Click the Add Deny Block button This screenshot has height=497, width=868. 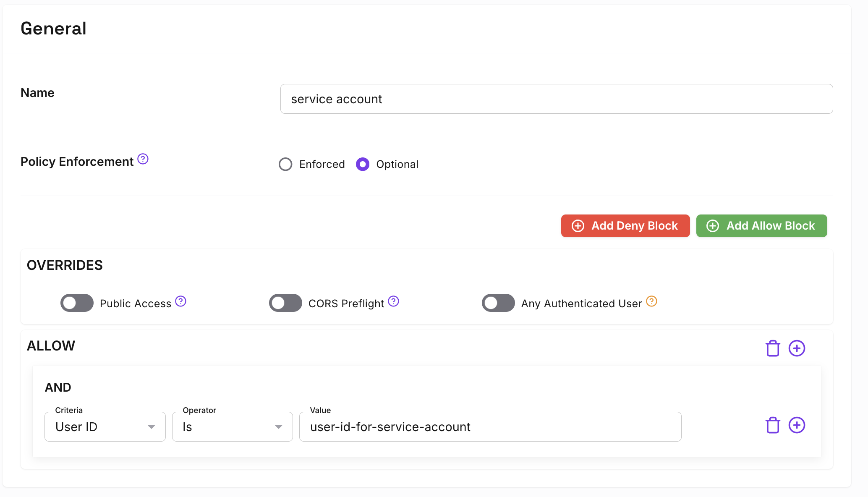[625, 225]
